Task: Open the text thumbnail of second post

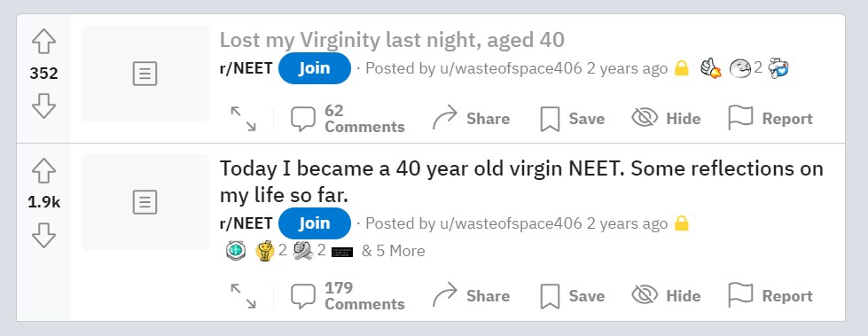Action: [145, 202]
